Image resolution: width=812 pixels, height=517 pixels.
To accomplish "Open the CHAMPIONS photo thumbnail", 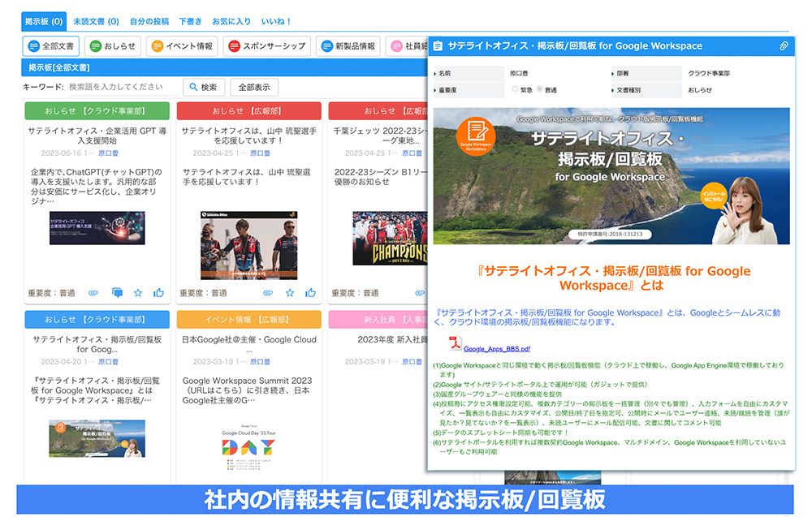I will tap(390, 238).
